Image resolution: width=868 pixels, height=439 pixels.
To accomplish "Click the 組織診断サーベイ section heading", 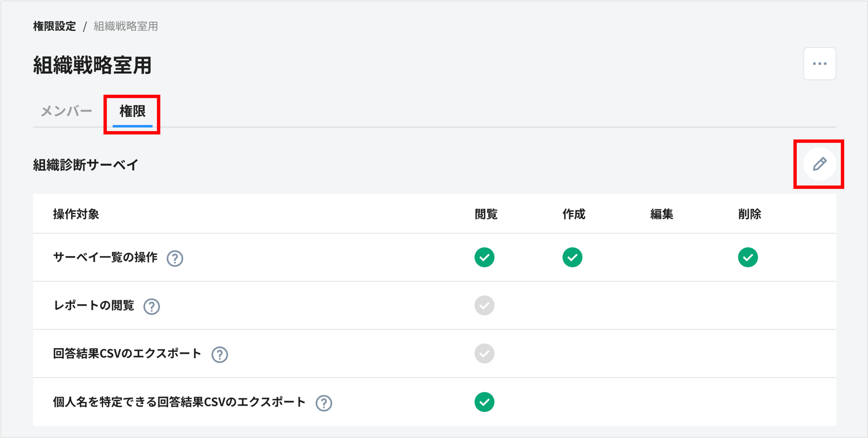I will [85, 164].
